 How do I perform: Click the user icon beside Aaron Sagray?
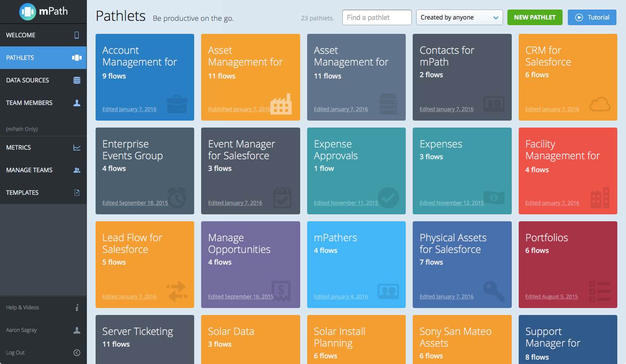click(77, 330)
